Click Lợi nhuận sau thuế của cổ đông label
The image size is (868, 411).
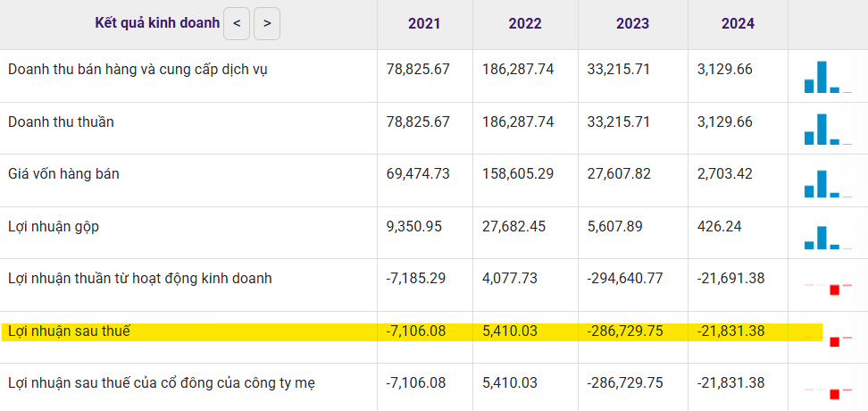tap(163, 383)
